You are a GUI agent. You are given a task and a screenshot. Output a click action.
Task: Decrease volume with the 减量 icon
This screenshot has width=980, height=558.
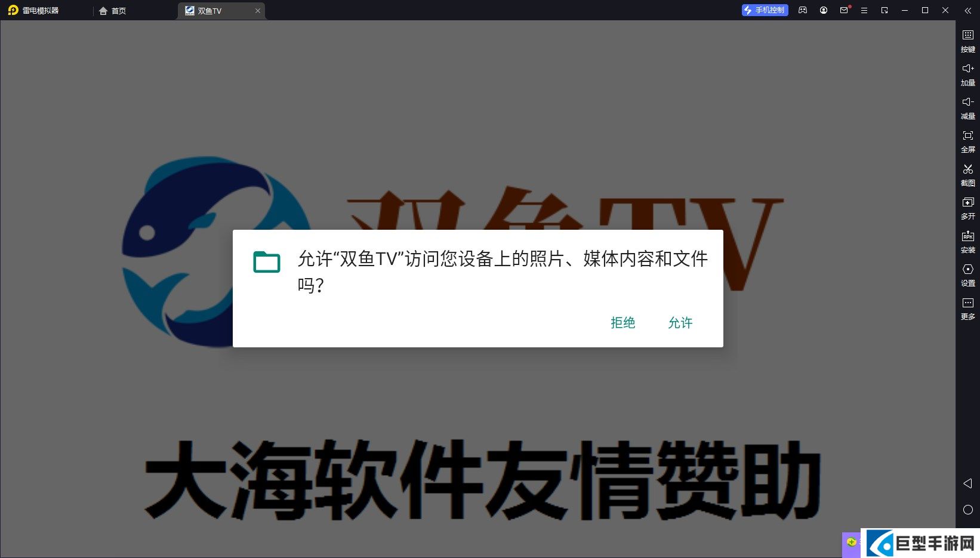[967, 107]
